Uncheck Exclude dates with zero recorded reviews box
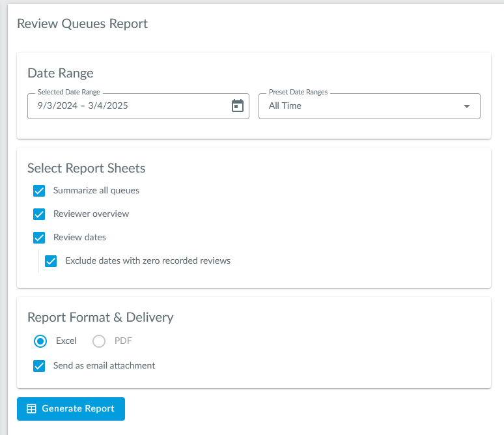Viewport: 504px width, 435px height. 51,261
